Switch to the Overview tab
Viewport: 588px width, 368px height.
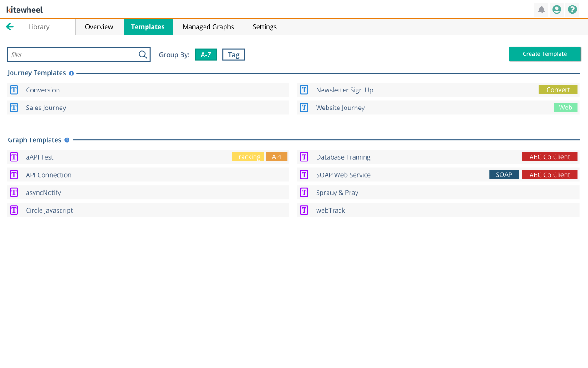tap(99, 26)
